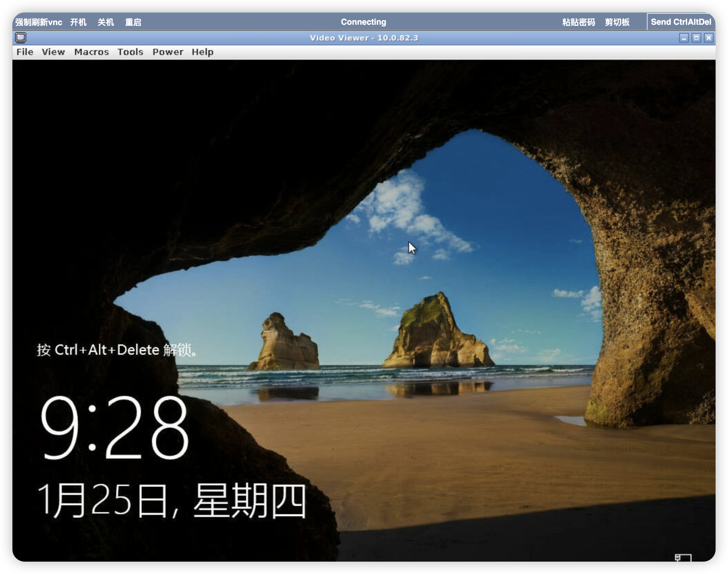Click 粘贴密码 to paste the password
The height and width of the screenshot is (574, 728).
tap(579, 22)
